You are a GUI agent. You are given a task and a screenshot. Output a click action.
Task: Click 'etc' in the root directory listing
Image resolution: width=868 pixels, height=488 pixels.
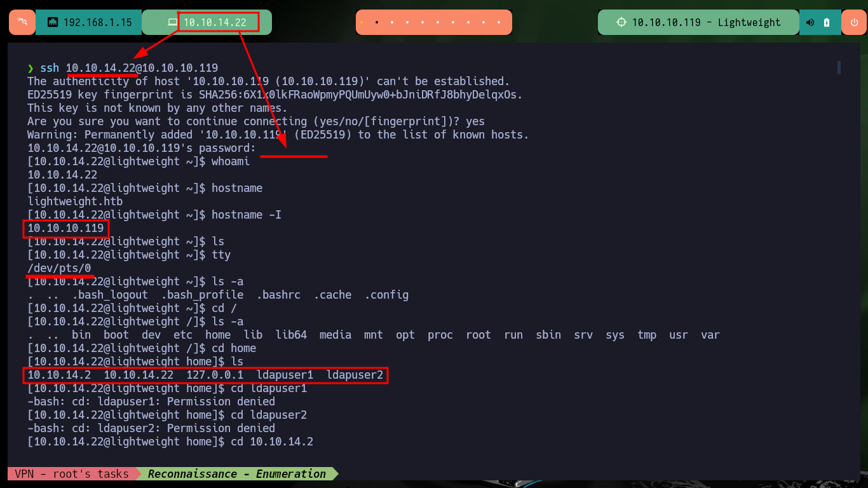pyautogui.click(x=183, y=335)
